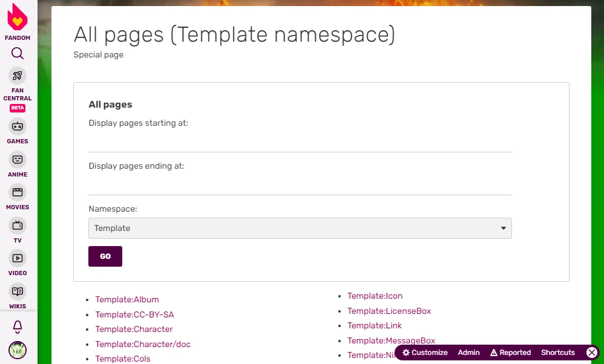This screenshot has height=364, width=604.
Task: Close the admin toolbar
Action: pyautogui.click(x=592, y=353)
